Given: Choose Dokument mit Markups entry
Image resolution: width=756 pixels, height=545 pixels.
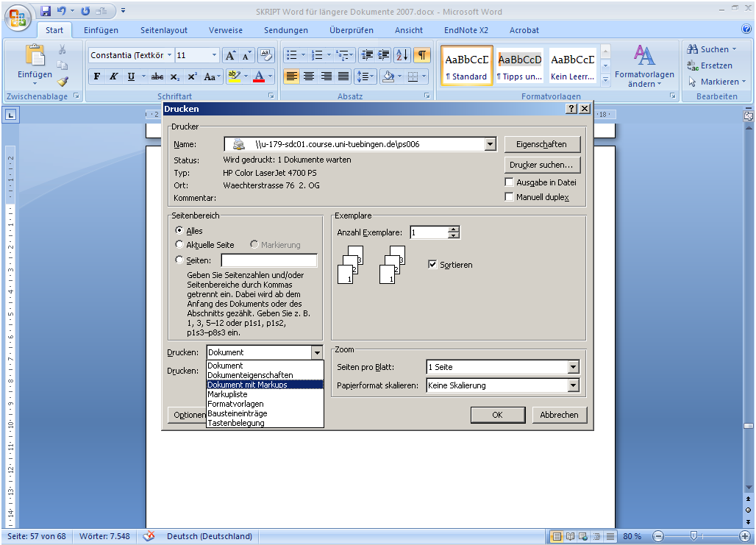Looking at the screenshot, I should pos(265,385).
